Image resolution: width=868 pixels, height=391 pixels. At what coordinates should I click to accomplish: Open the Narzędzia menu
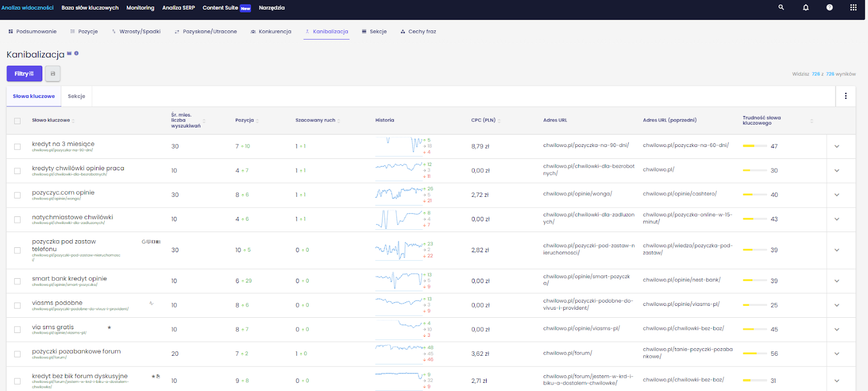tap(272, 8)
